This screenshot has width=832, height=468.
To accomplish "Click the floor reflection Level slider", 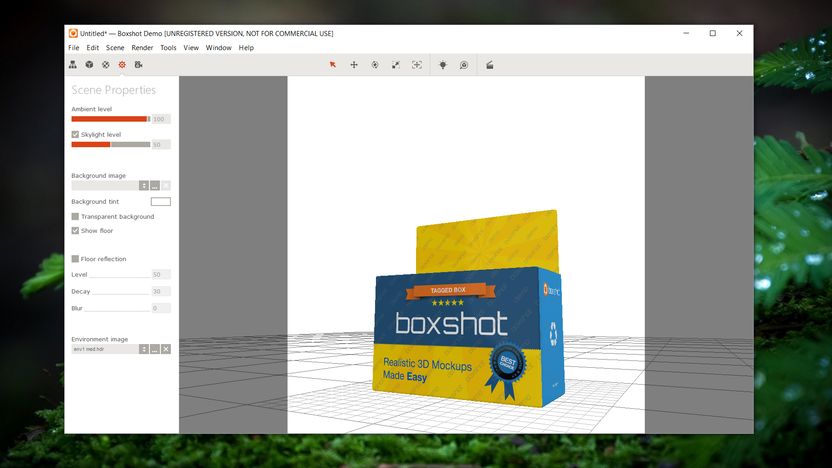I will pyautogui.click(x=120, y=276).
